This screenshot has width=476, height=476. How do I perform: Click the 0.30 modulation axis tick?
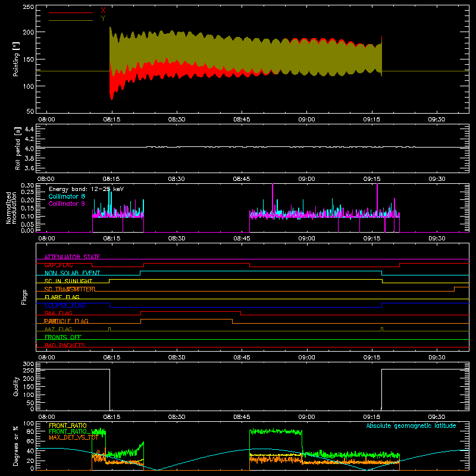tap(27, 186)
